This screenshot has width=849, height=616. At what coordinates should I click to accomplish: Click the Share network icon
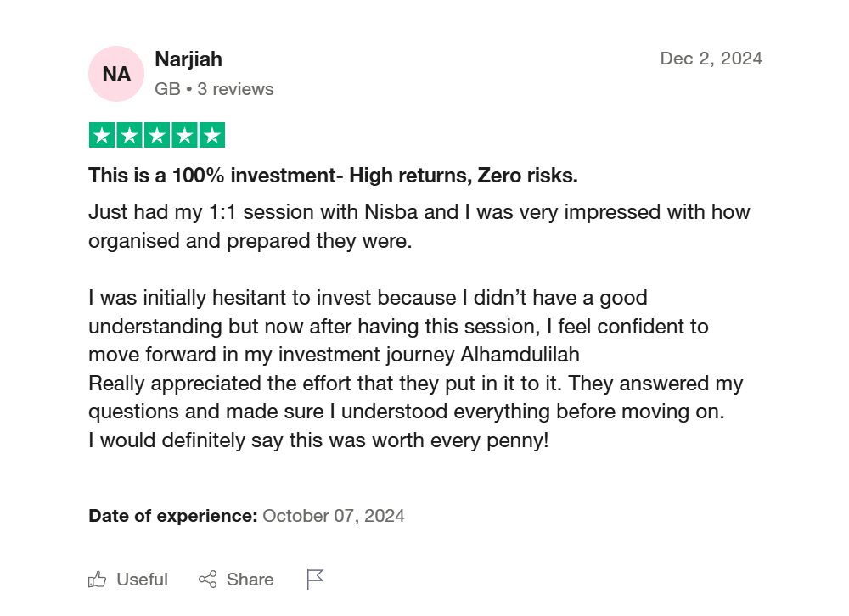207,580
